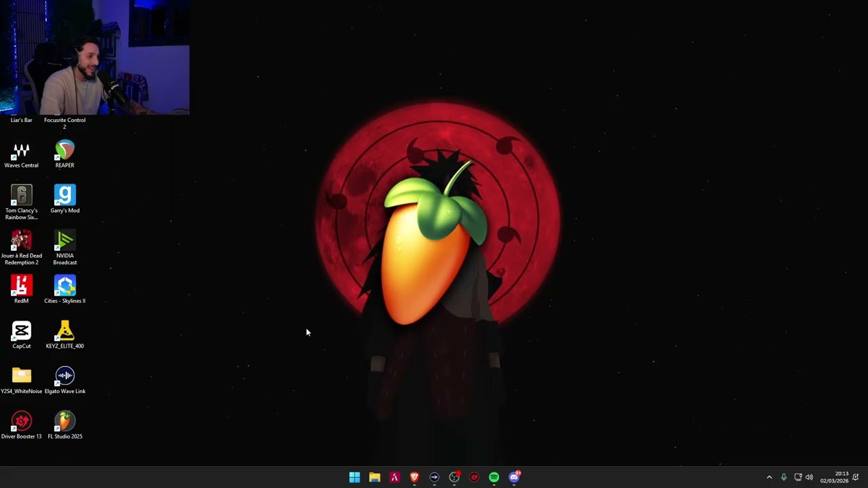Open Brave browser from the taskbar
Screen dimensions: 868x488
(414, 477)
